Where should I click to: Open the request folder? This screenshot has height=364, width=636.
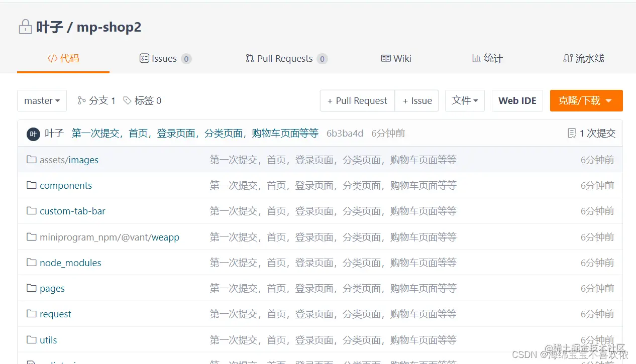[x=55, y=314]
